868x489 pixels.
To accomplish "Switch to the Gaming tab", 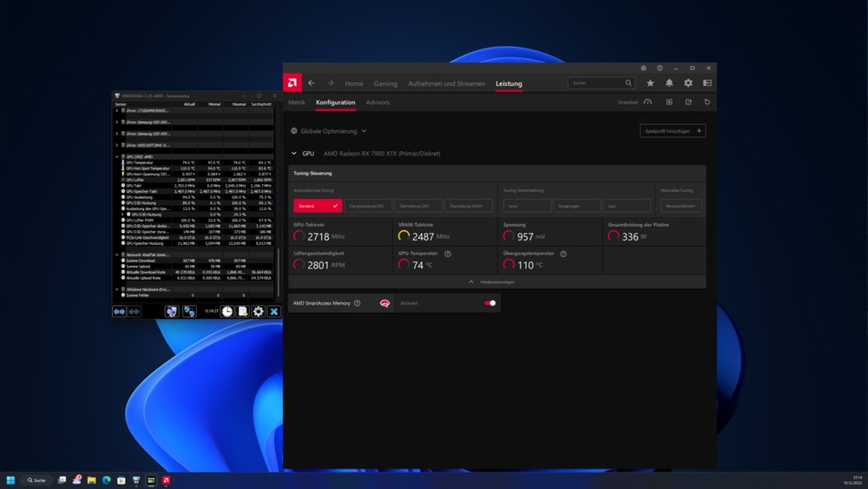I will tap(385, 83).
